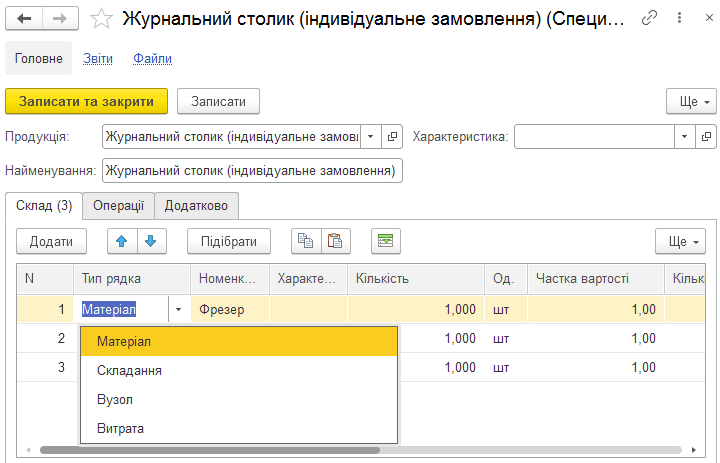Image resolution: width=720 pixels, height=463 pixels.
Task: Click the Характе... column header
Action: pyautogui.click(x=309, y=278)
